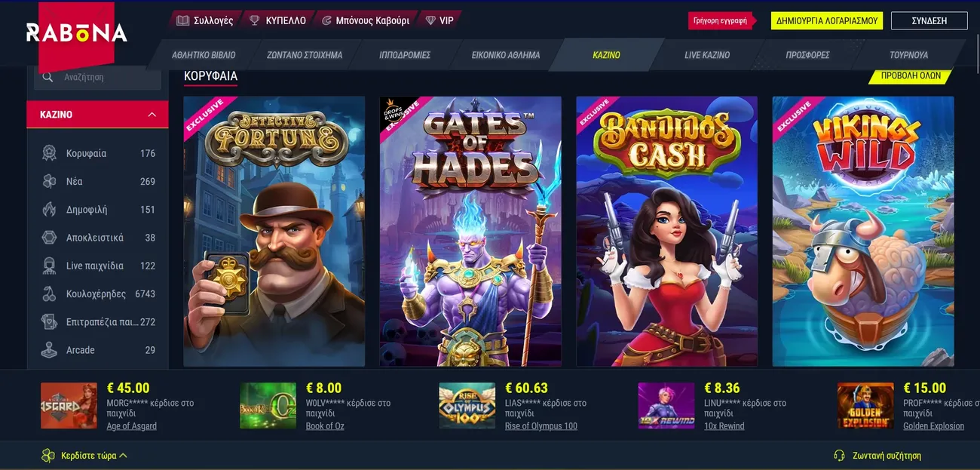Select the Arcade joystick icon
Image resolution: width=980 pixels, height=470 pixels.
49,350
